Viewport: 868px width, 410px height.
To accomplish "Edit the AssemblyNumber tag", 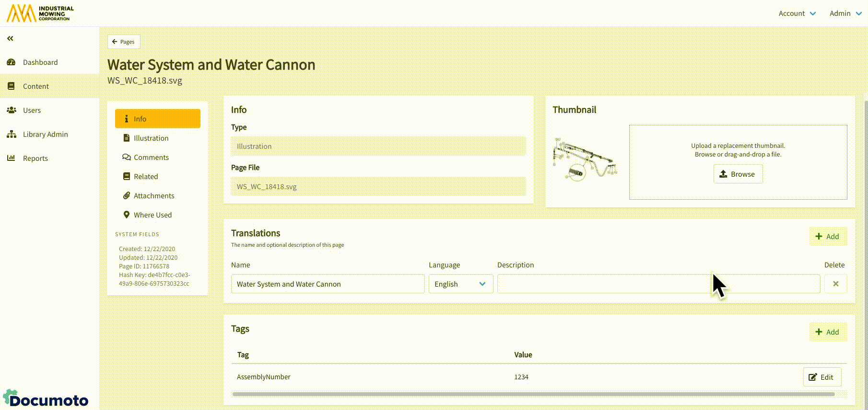I will (x=821, y=377).
